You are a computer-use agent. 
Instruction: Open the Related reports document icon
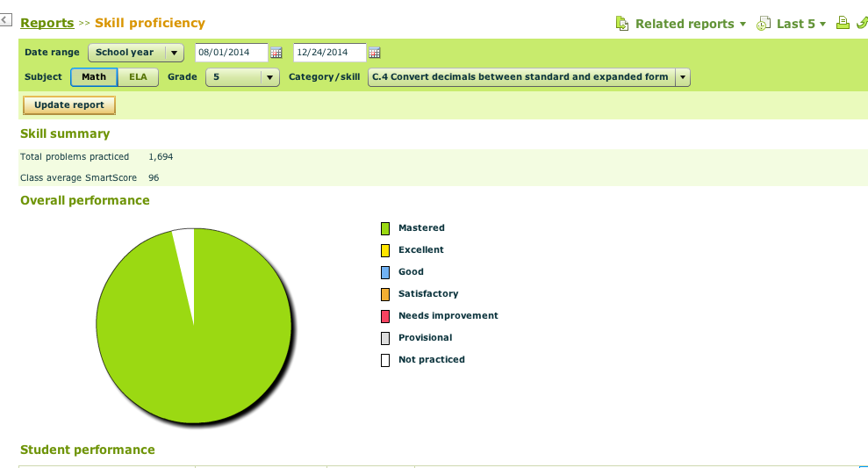[x=622, y=24]
